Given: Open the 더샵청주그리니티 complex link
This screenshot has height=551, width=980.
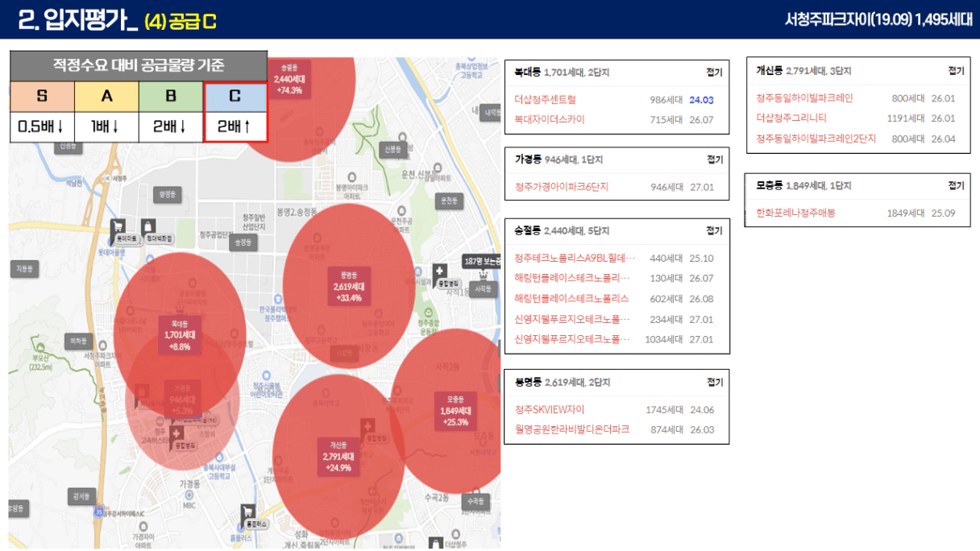Looking at the screenshot, I should coord(791,118).
